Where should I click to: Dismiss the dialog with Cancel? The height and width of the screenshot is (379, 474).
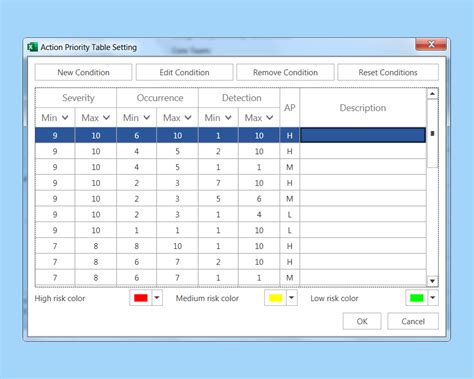413,321
